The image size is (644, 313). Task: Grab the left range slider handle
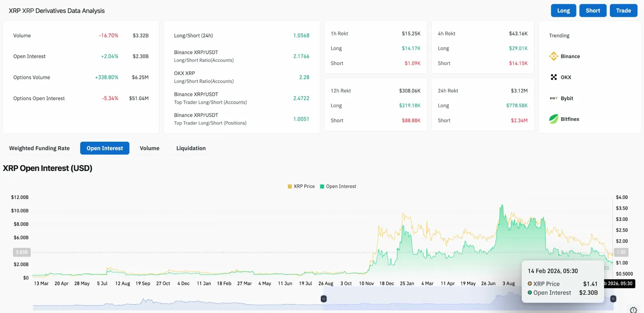(324, 299)
